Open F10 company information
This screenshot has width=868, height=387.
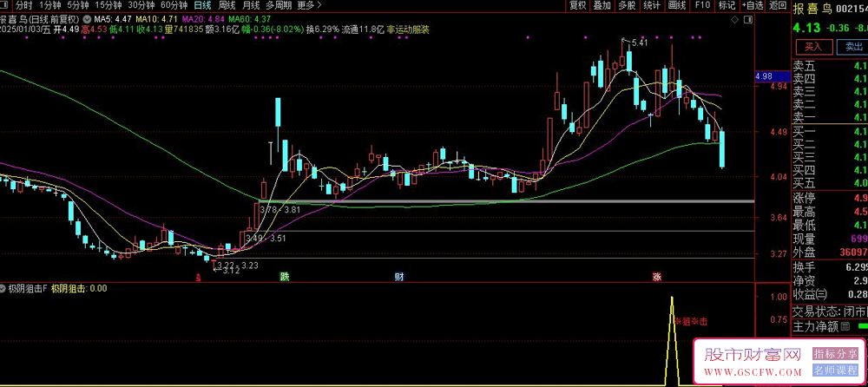702,5
